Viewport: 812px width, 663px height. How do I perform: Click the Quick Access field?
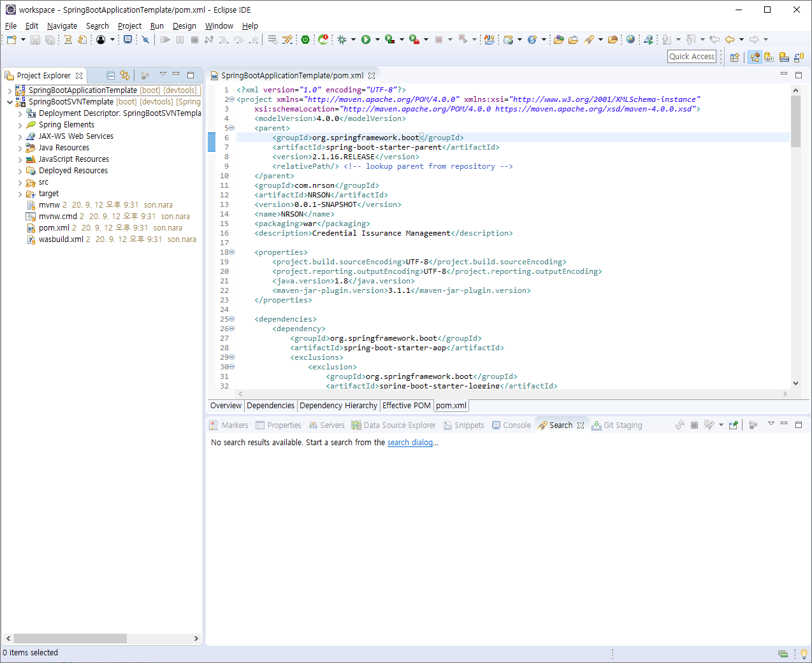tap(692, 56)
